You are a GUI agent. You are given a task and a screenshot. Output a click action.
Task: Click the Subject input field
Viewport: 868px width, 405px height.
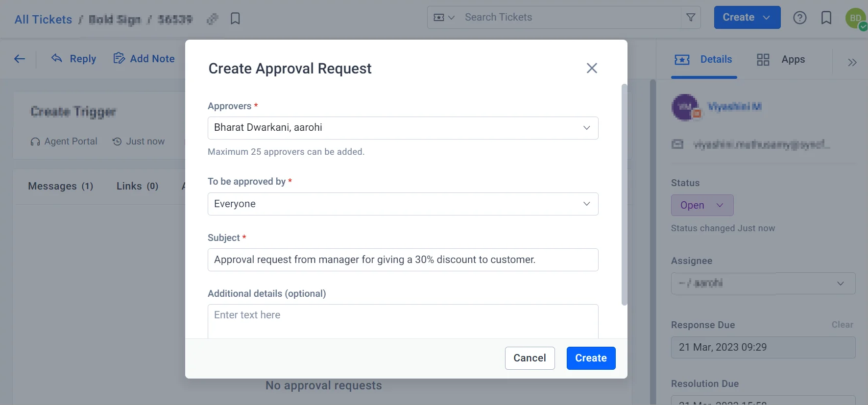pyautogui.click(x=403, y=260)
